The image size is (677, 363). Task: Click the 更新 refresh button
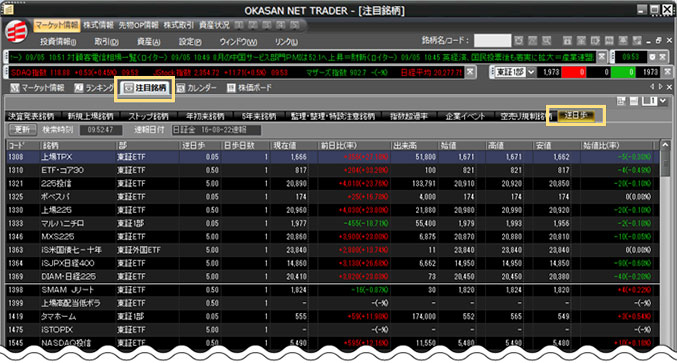click(x=22, y=129)
